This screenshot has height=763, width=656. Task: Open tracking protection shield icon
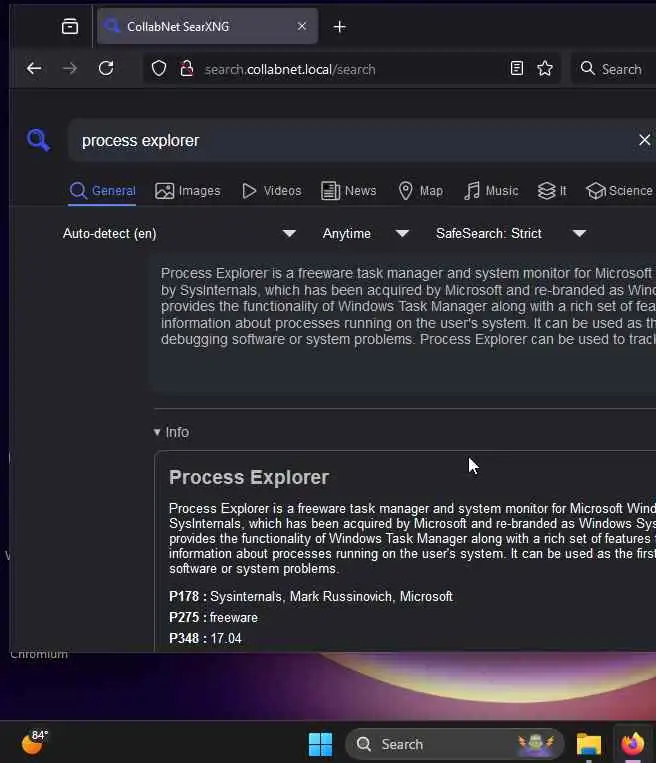point(159,69)
